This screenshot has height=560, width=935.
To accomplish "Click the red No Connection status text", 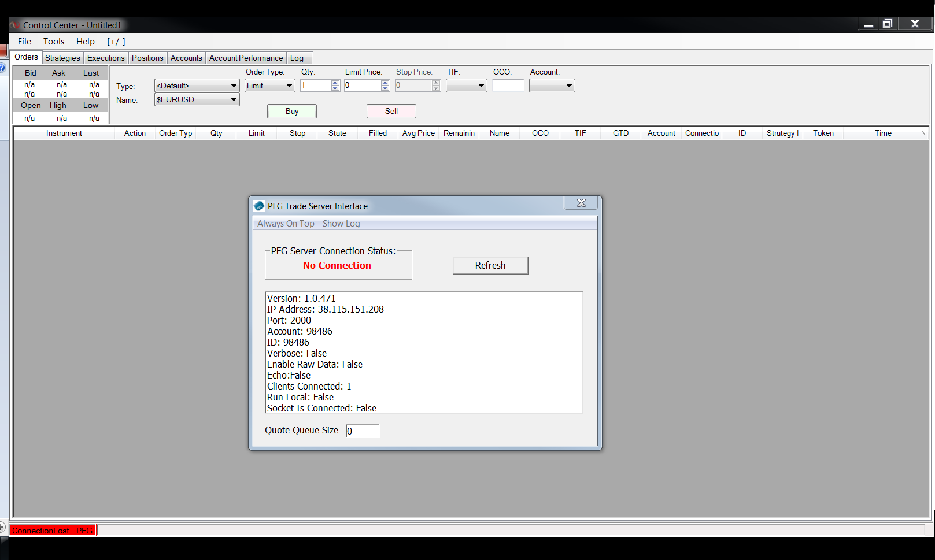I will tap(337, 265).
